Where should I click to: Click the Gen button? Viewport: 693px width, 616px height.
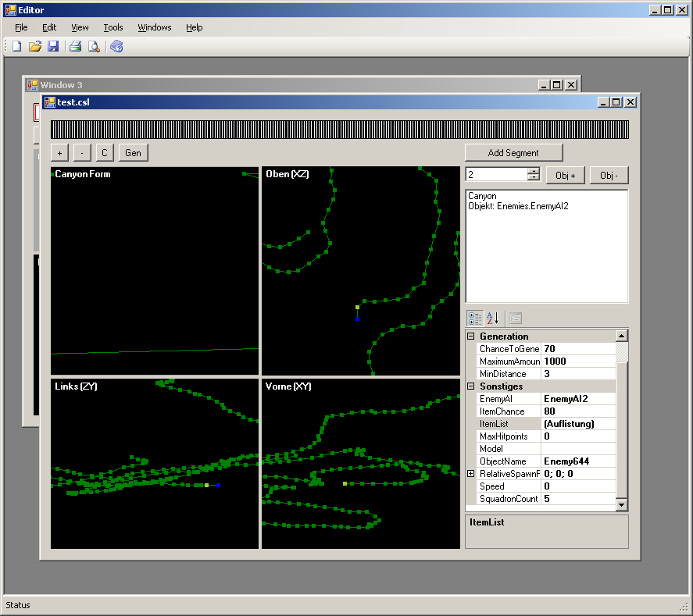pyautogui.click(x=133, y=153)
